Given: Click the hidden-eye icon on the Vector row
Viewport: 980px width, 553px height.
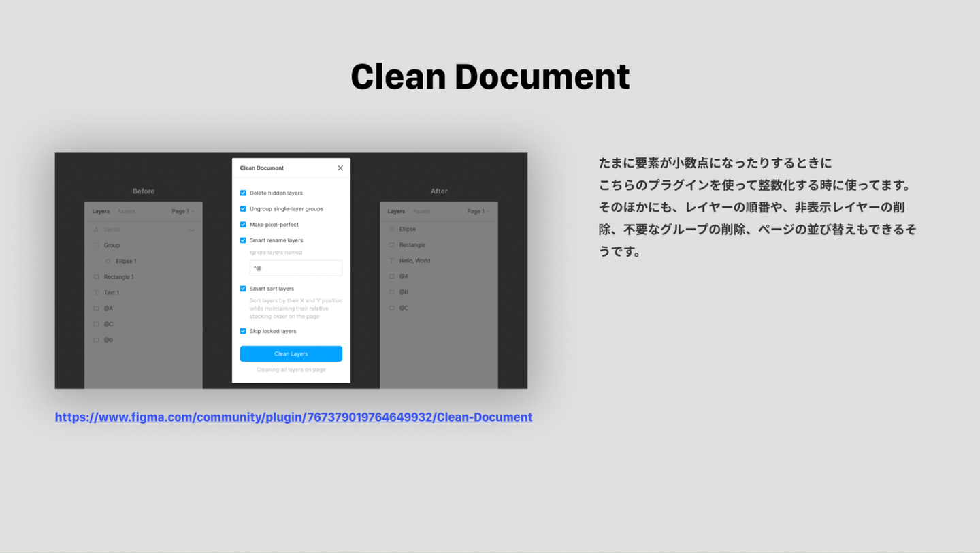Looking at the screenshot, I should tap(191, 230).
